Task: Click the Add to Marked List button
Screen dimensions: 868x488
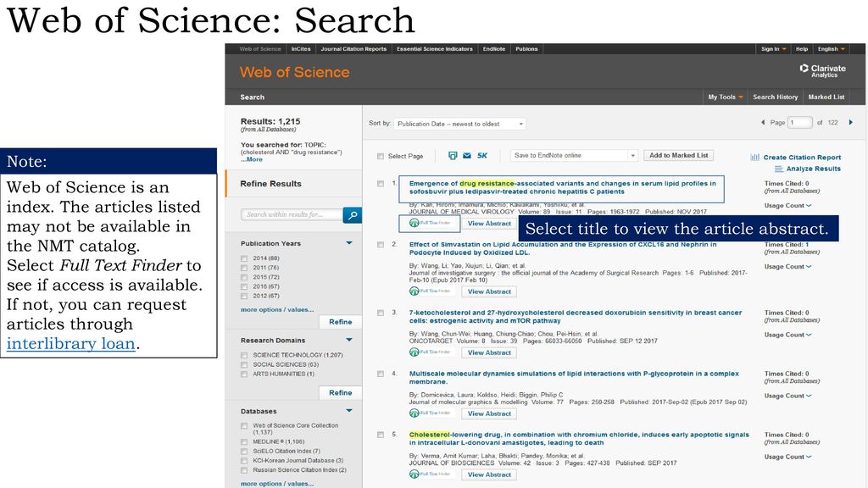Action: (x=679, y=156)
